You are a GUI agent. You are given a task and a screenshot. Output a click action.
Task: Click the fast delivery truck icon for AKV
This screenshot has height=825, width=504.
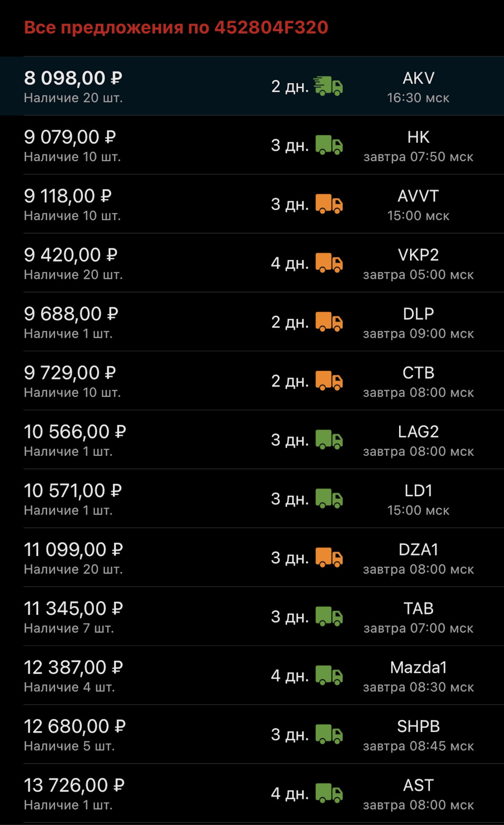point(328,86)
